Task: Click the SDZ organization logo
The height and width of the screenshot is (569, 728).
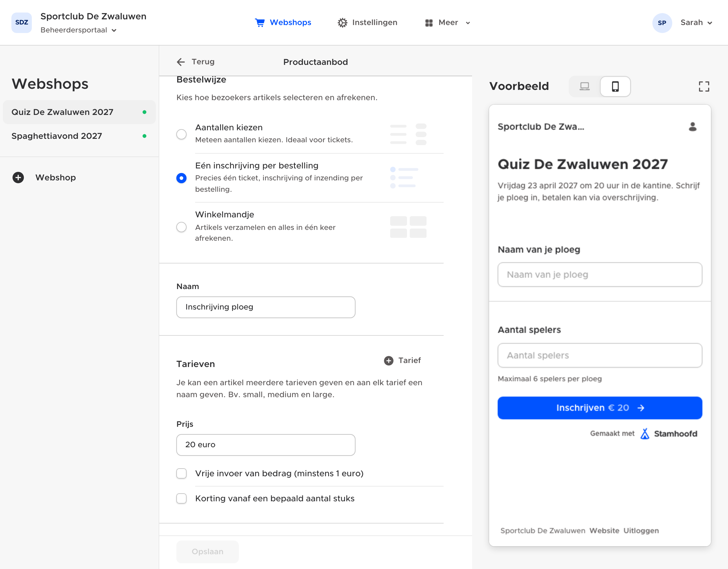Action: pos(22,23)
